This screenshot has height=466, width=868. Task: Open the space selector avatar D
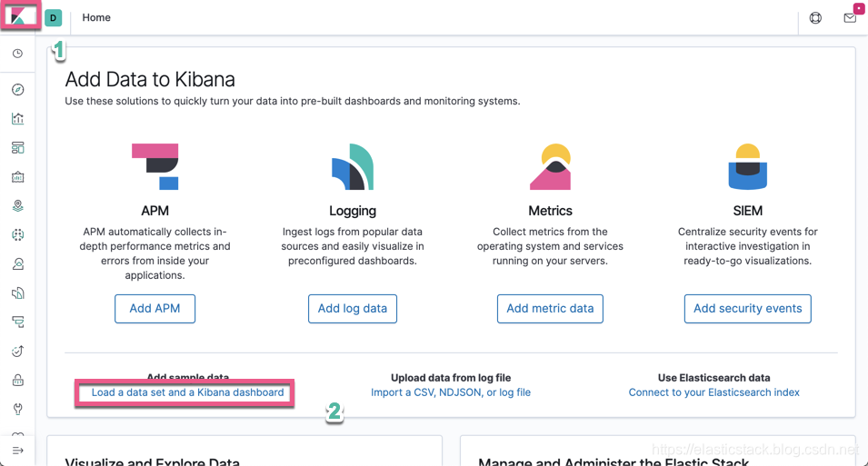(x=53, y=17)
